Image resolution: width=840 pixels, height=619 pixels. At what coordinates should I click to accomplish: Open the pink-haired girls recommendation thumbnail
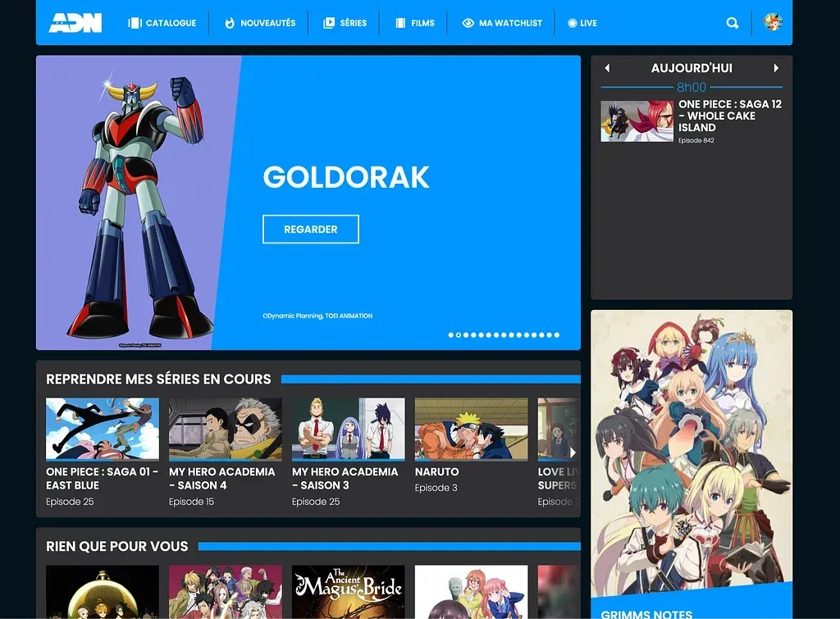click(x=472, y=592)
